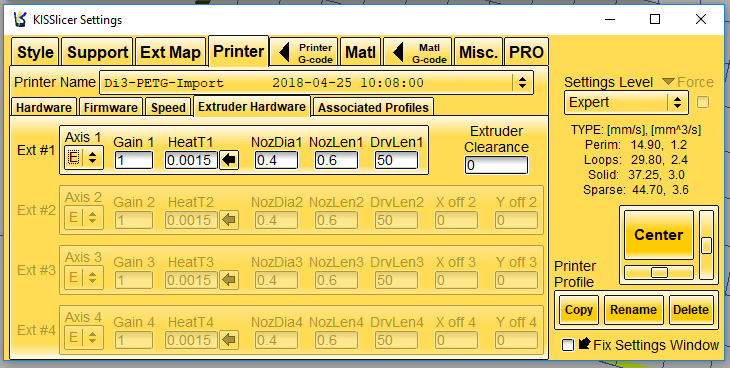Click the X off 2 input field
This screenshot has height=368, width=730.
456,220
